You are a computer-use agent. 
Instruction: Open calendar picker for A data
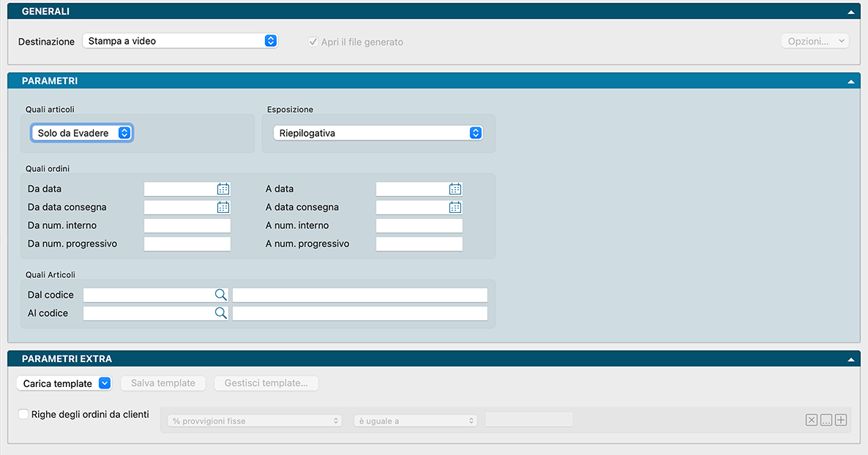click(x=455, y=189)
